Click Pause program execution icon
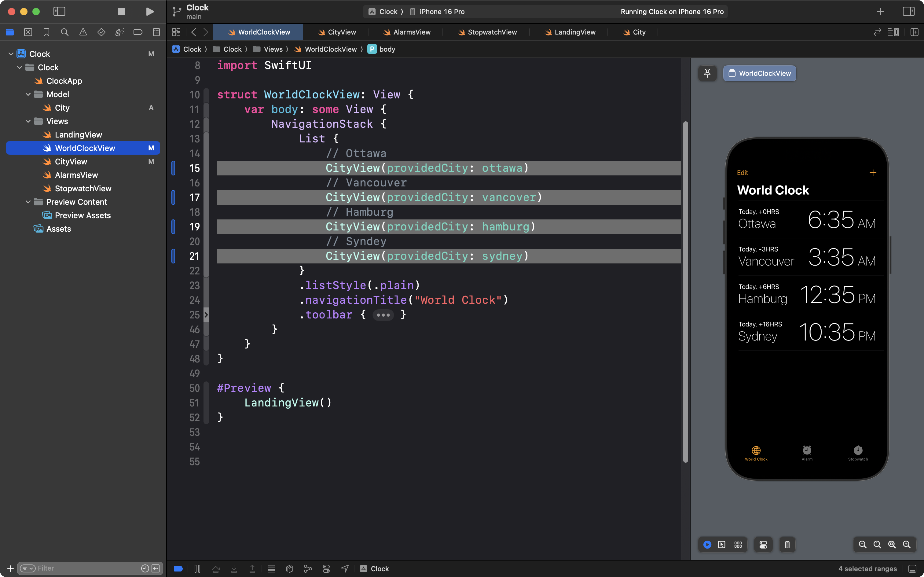The image size is (924, 577). (197, 569)
